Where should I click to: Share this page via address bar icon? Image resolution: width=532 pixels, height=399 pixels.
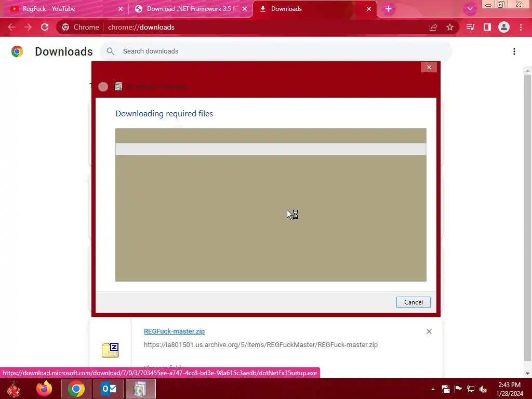coord(433,27)
